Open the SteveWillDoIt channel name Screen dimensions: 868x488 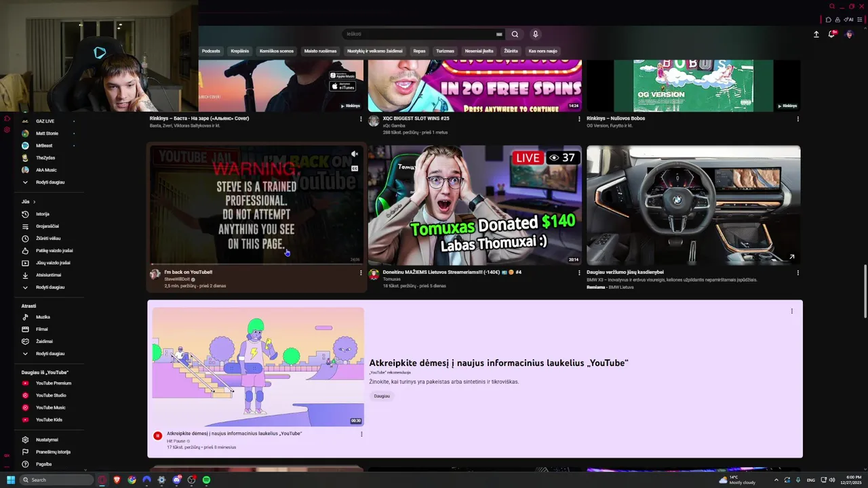coord(177,279)
